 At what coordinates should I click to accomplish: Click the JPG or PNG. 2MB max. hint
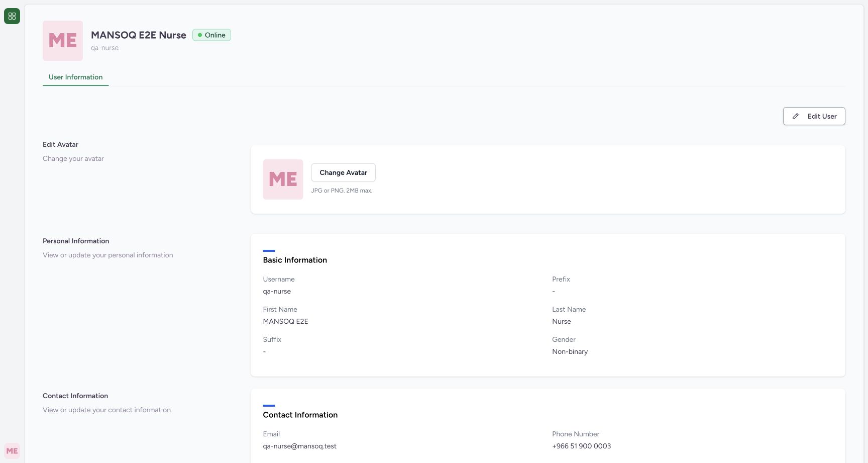pyautogui.click(x=342, y=191)
